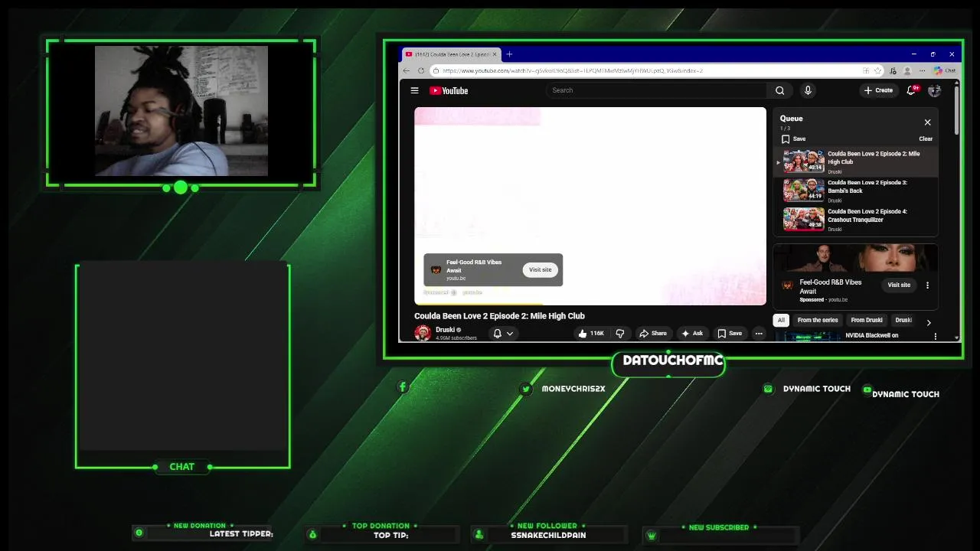Screen dimensions: 980x551
Task: Click the site information icon in address bar
Action: [x=436, y=70]
